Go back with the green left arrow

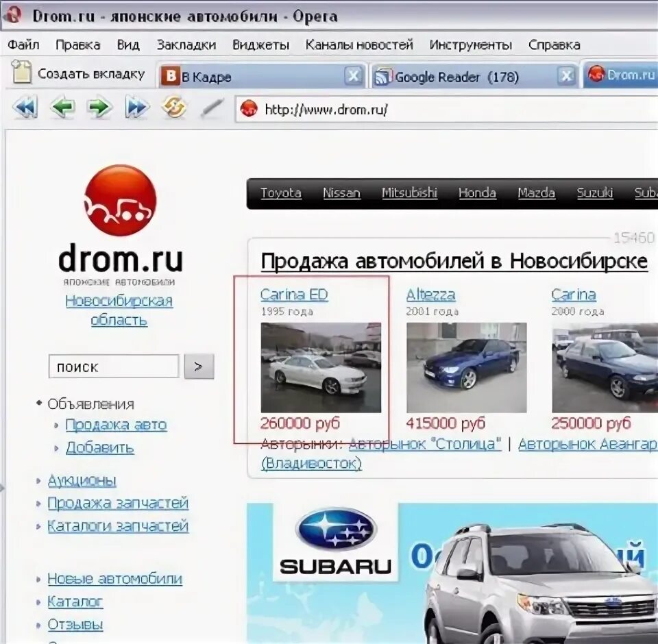tap(62, 108)
